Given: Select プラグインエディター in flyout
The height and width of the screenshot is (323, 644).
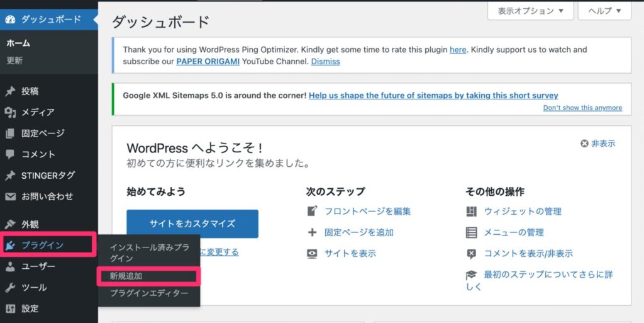Looking at the screenshot, I should 149,293.
